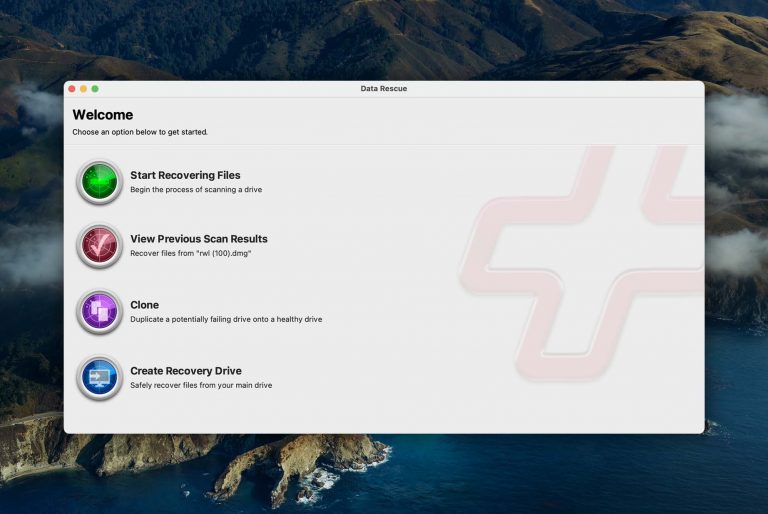Zoom the window using the green button

(x=95, y=89)
